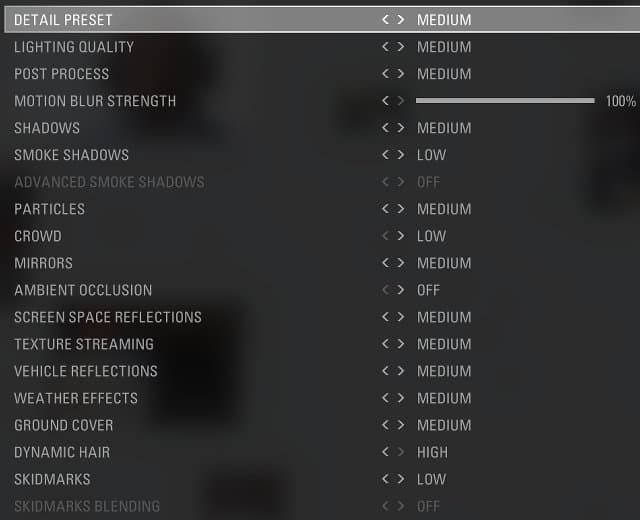
Task: Turn on Ambient Occlusion with right arrow
Action: (401, 290)
